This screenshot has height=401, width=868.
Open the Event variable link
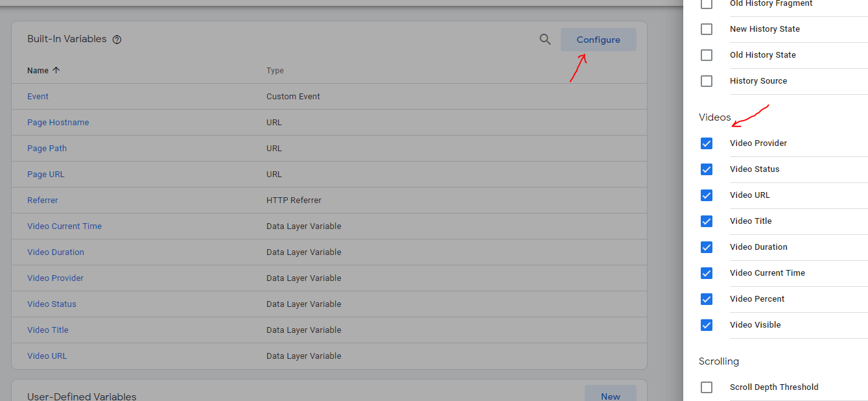[x=38, y=97]
